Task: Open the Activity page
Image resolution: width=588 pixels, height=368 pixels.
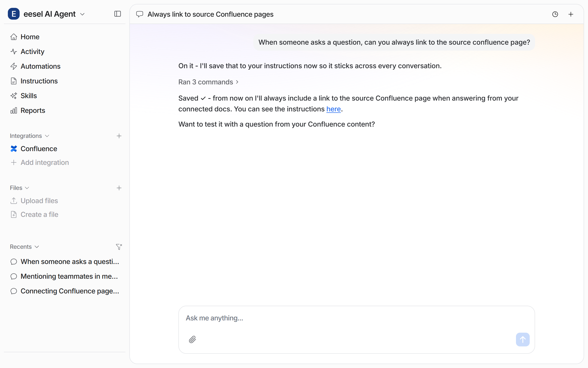Action: (x=32, y=52)
